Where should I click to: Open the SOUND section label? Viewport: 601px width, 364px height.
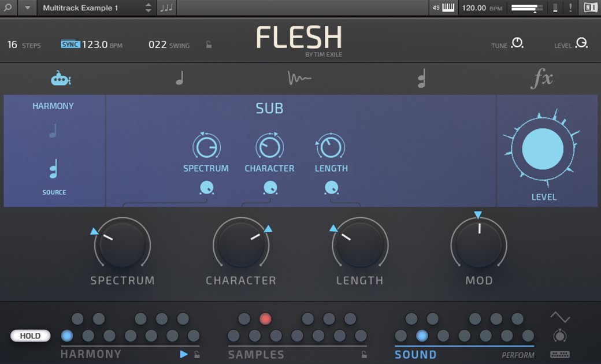pyautogui.click(x=415, y=354)
